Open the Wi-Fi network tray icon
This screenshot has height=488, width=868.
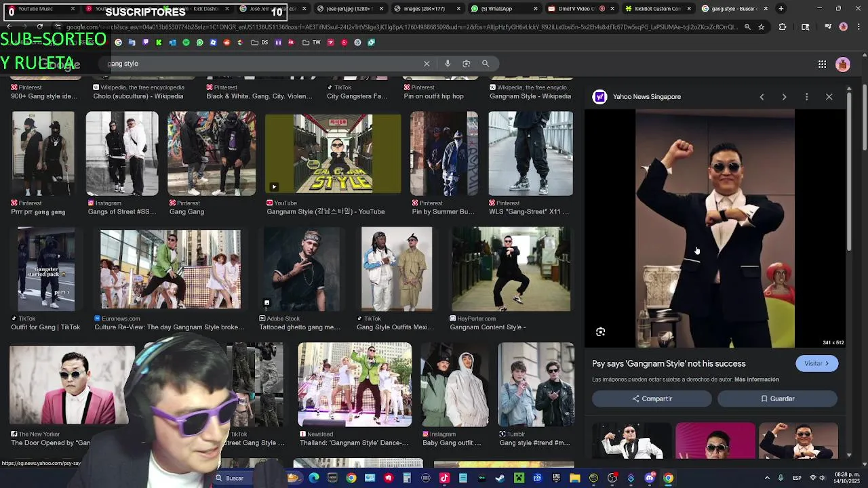pos(813,479)
